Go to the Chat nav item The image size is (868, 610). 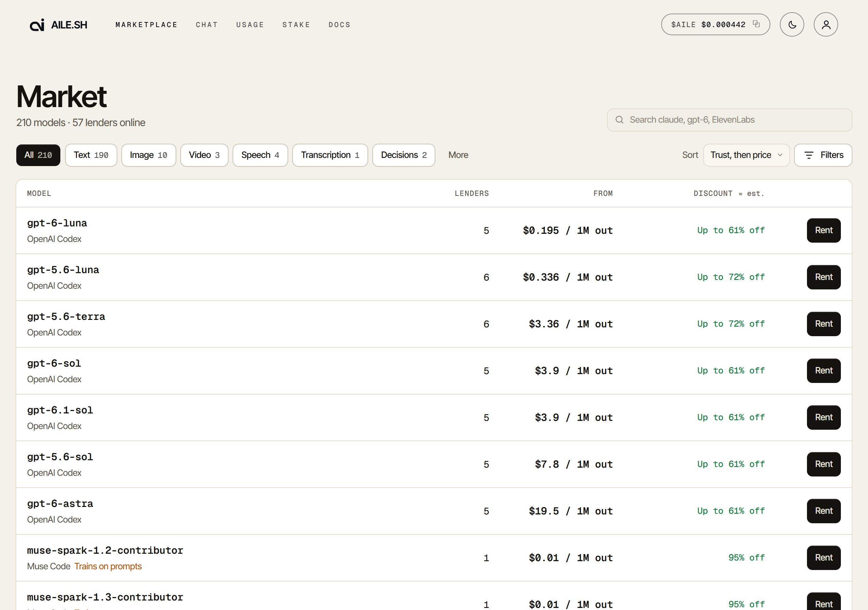(207, 24)
